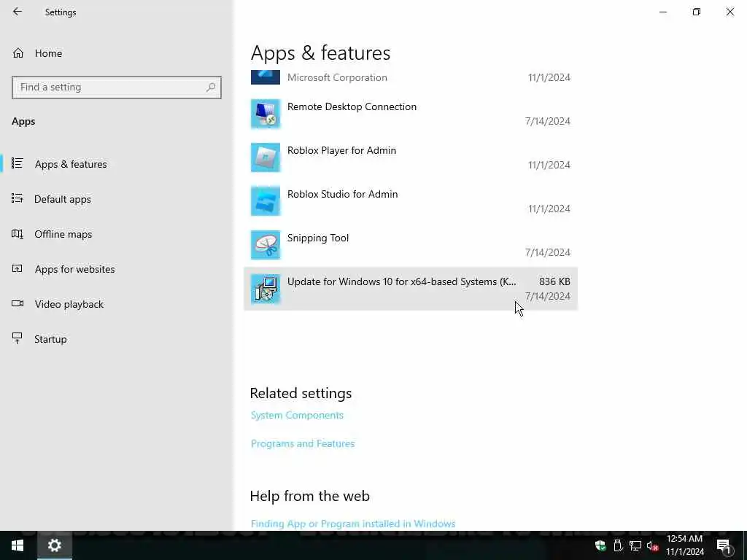Click the Settings gear taskbar button
This screenshot has height=560, width=747.
tap(54, 545)
